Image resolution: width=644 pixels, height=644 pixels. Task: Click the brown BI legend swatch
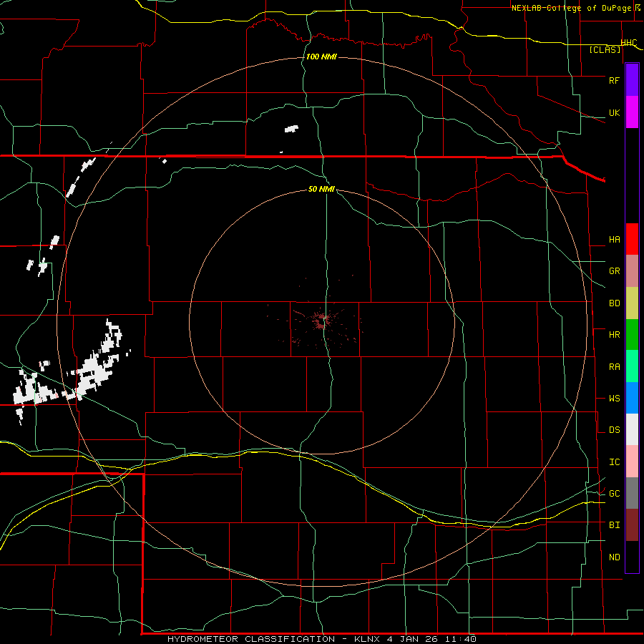point(632,525)
